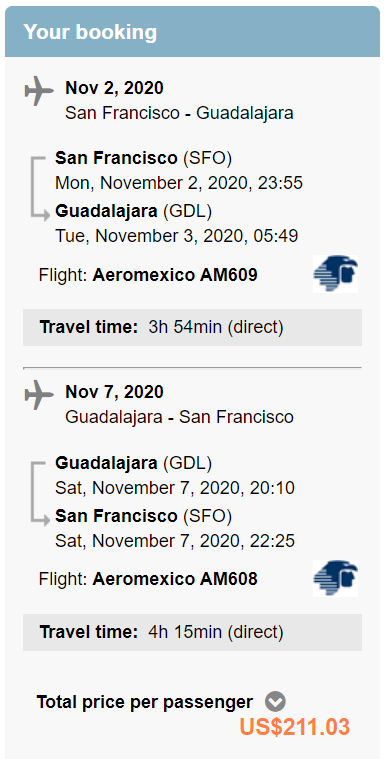The width and height of the screenshot is (392, 759).
Task: Click the Aeromexico AM609 flight number
Action: (x=175, y=275)
